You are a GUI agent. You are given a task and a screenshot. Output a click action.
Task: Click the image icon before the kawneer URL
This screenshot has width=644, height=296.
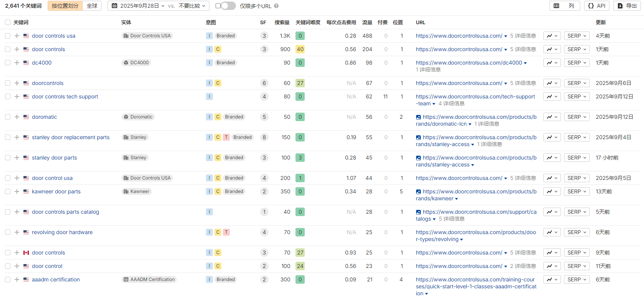(x=418, y=191)
